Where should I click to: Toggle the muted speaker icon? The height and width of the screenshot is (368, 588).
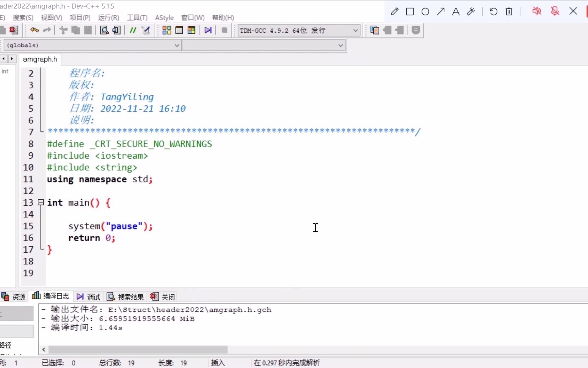click(537, 11)
